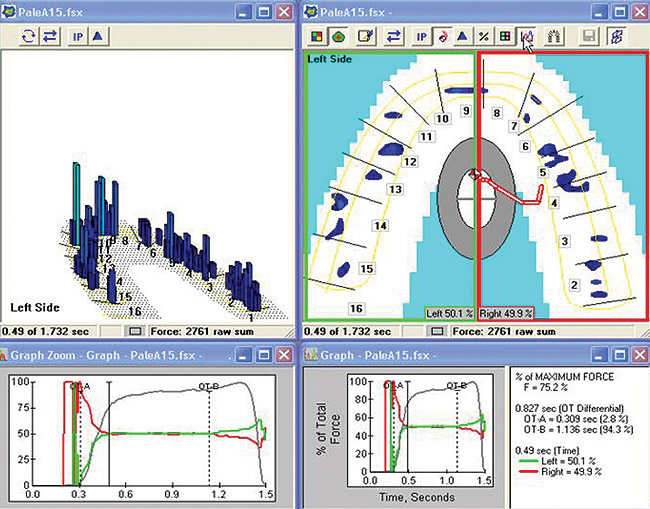Select the Graph - PaleA15.fsx window title bar

tap(420, 355)
